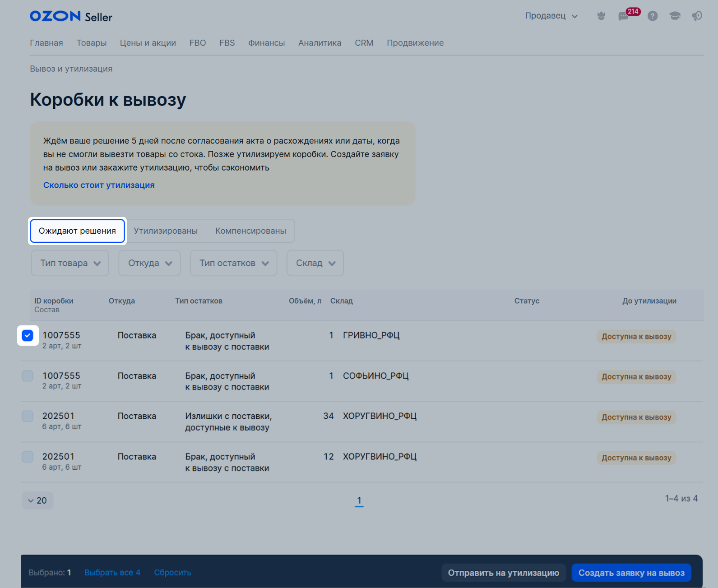Check the 34-litre ХОРУГВИНО_РФЦ box
The image size is (718, 588).
point(28,416)
